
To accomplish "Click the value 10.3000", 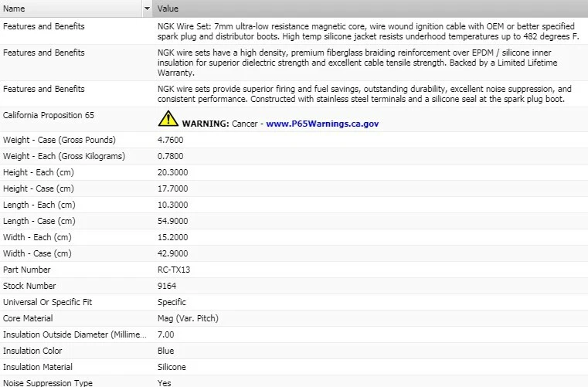I will [x=172, y=205].
